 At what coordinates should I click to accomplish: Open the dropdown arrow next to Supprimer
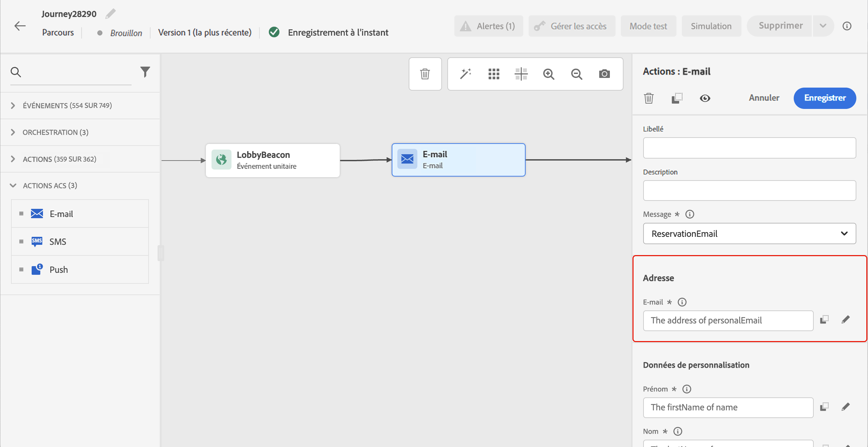coord(823,26)
